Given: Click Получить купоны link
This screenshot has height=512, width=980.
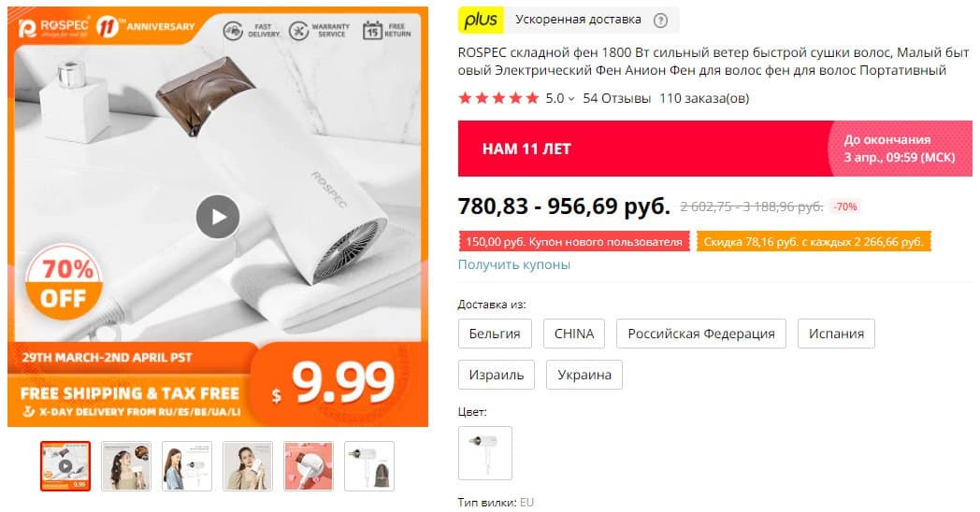Looking at the screenshot, I should (x=513, y=264).
